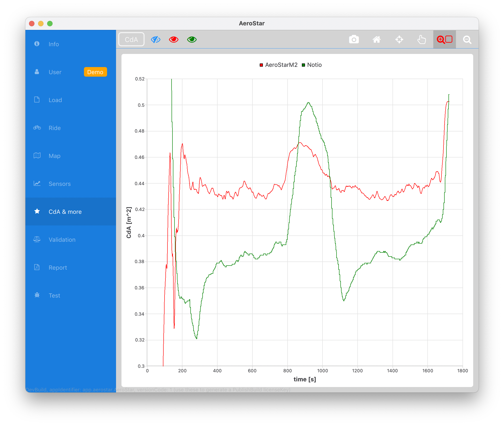The height and width of the screenshot is (426, 504).
Task: Toggle red eye AeroStarM2 visibility
Action: tap(174, 39)
